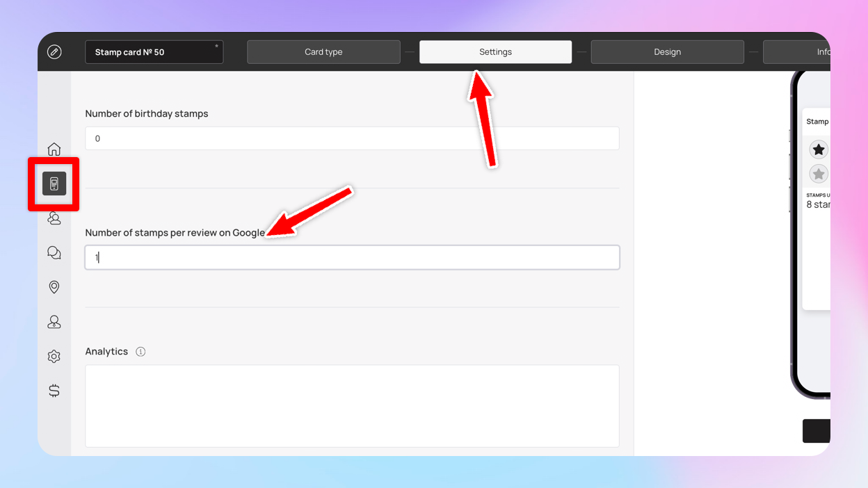Screen dimensions: 868x488
Task: Open the gear Settings sidebar icon
Action: pos(54,357)
